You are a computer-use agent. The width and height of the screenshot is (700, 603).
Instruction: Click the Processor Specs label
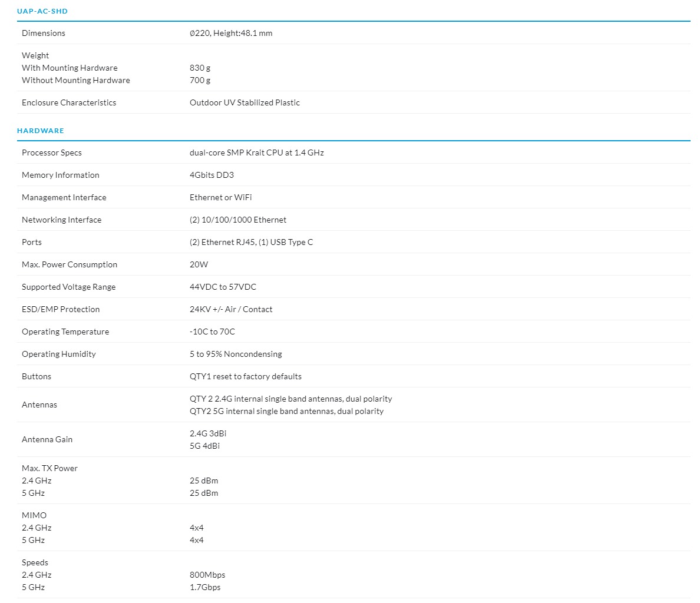(x=52, y=153)
